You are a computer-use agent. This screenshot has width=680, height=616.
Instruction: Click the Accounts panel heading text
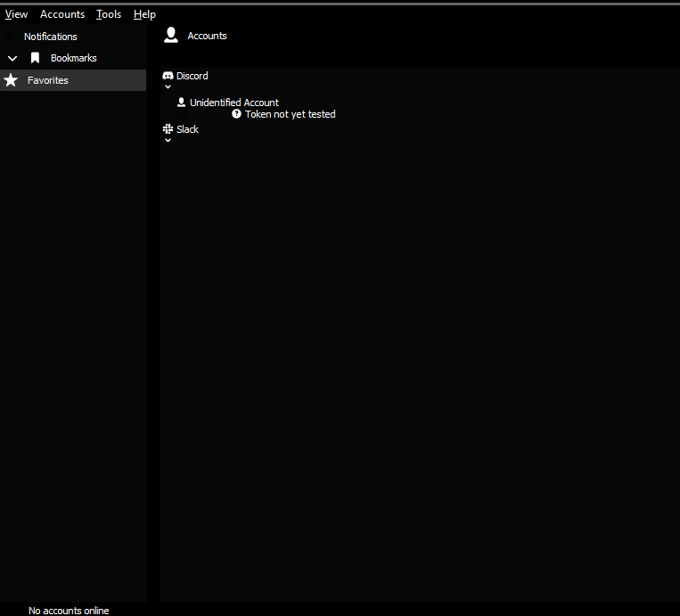pos(207,36)
